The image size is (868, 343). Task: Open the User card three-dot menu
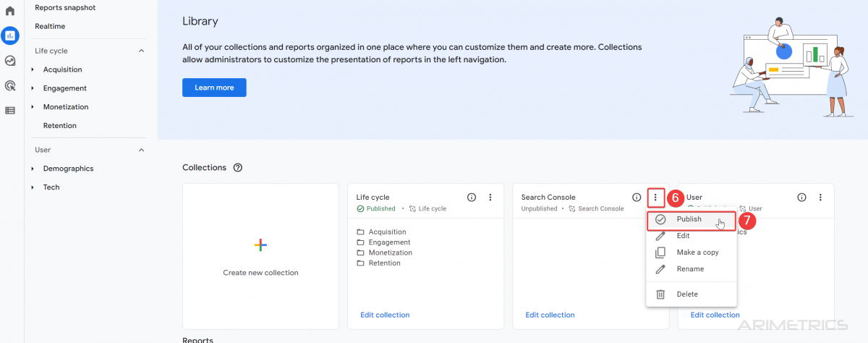820,198
